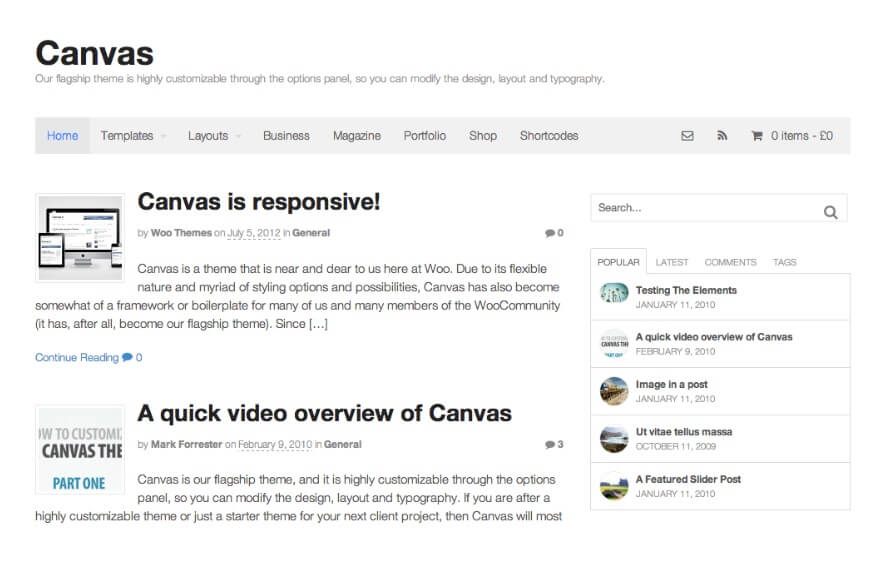Open General category on Canvas is responsive post
This screenshot has height=562, width=871.
point(311,233)
